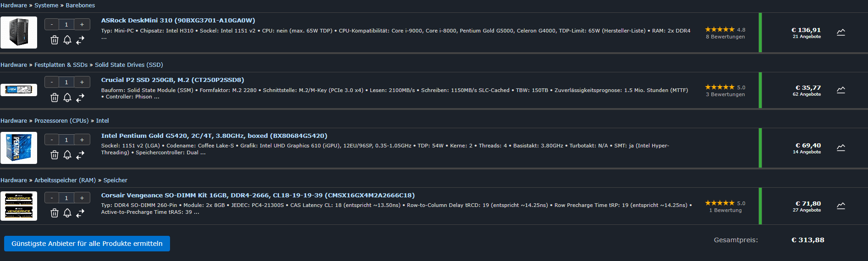The image size is (868, 261).
Task: Open Crucial P2 SSD 250GB title link
Action: pos(173,80)
